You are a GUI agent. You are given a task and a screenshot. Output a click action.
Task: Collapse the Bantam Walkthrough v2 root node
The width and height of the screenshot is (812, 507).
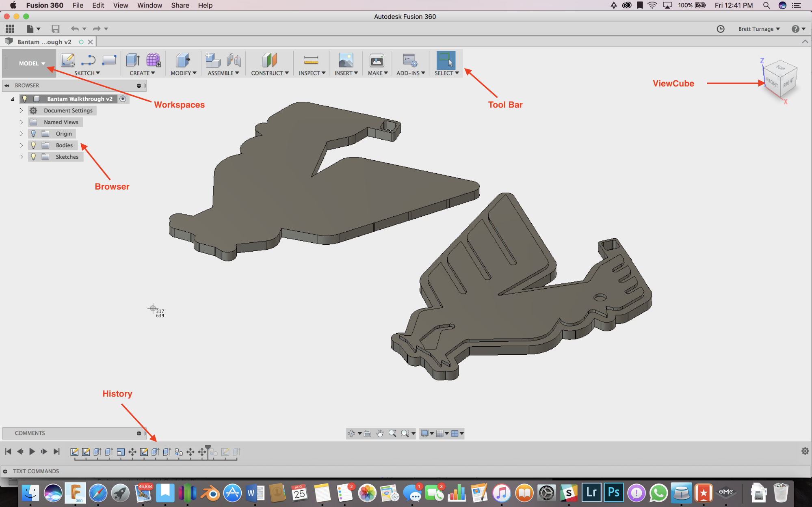pyautogui.click(x=13, y=99)
